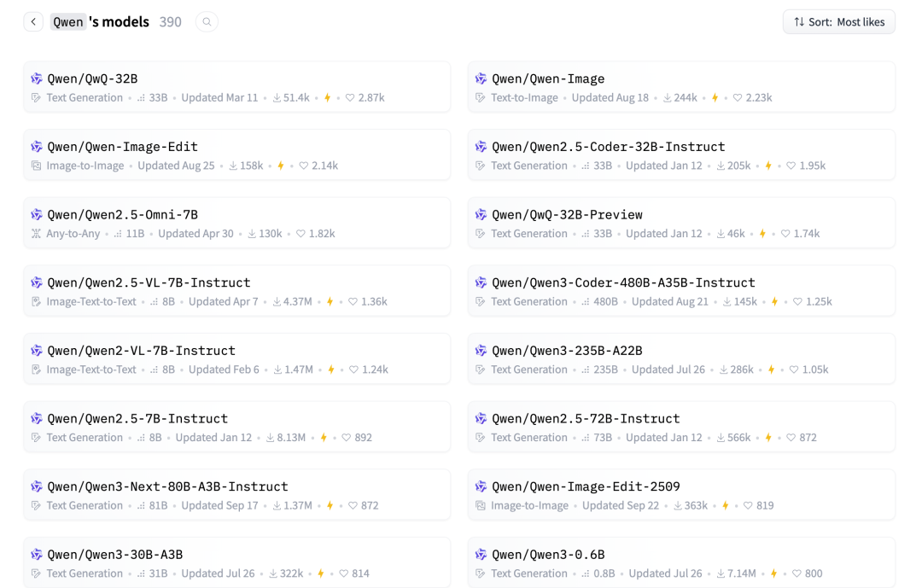922x588 pixels.
Task: Click '2.14k' likes on Qwen-Image-Edit
Action: pos(324,166)
